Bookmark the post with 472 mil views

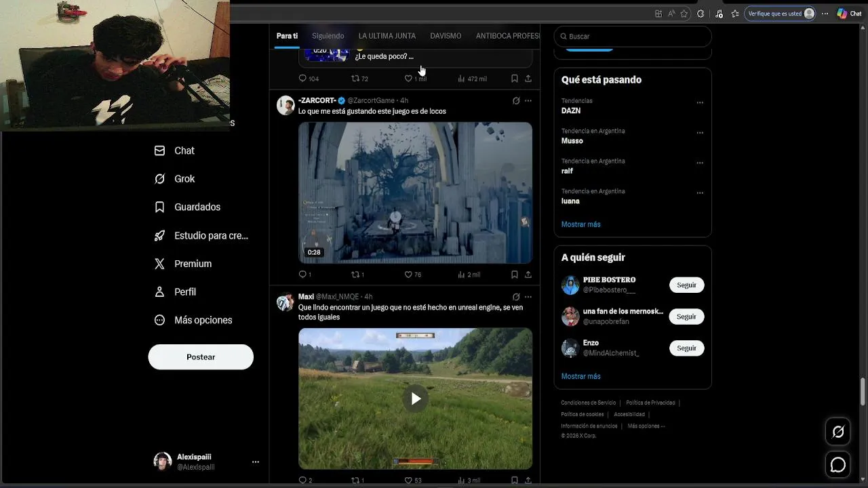515,79
